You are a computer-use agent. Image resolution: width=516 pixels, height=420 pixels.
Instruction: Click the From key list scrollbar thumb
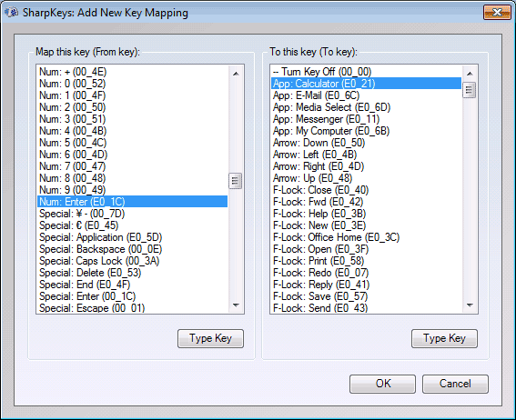[x=236, y=181]
